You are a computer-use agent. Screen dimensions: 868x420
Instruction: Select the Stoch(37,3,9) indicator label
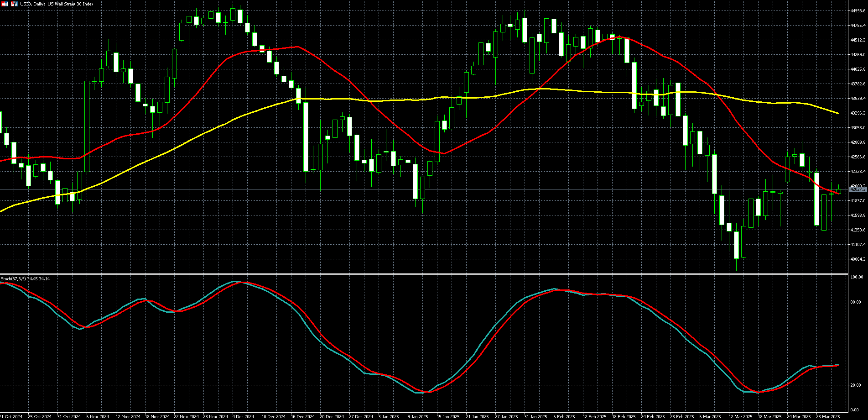coord(25,278)
